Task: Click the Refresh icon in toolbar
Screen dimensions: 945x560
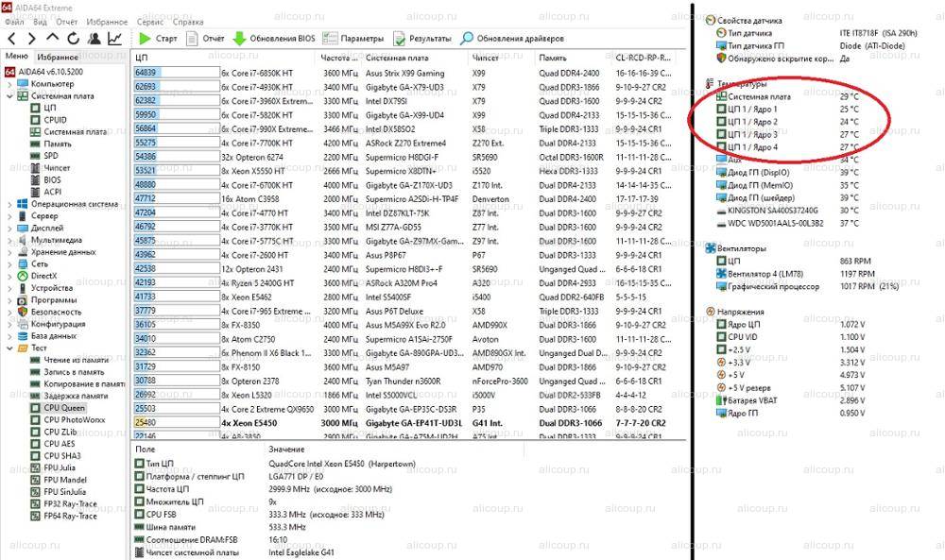Action: click(73, 39)
